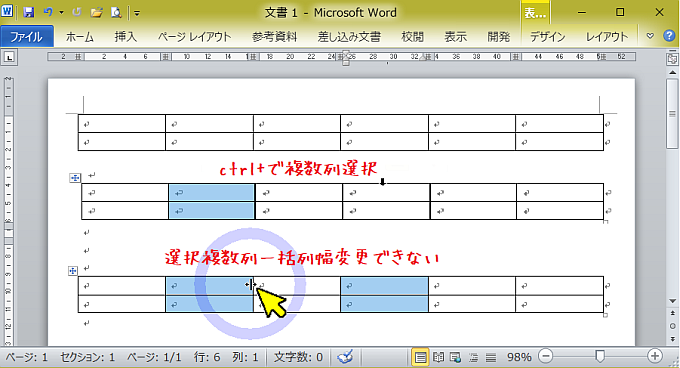Click the vertical scrollbar down arrow
This screenshot has height=368, width=680.
tap(672, 301)
